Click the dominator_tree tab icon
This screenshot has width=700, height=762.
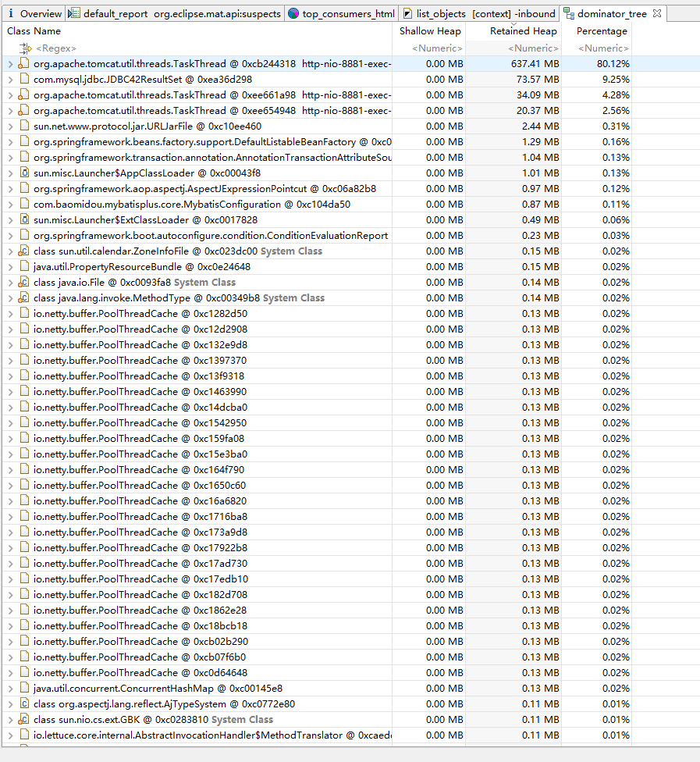569,13
